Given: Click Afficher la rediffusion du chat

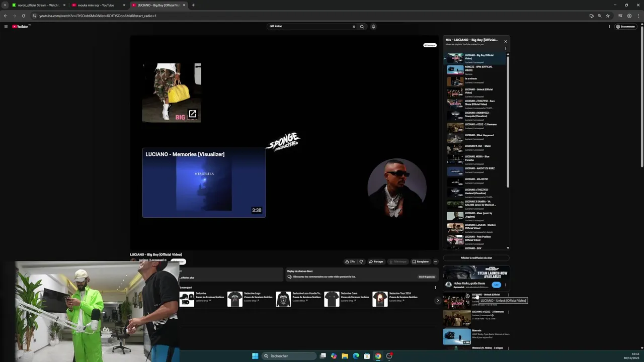Looking at the screenshot, I should click(476, 258).
